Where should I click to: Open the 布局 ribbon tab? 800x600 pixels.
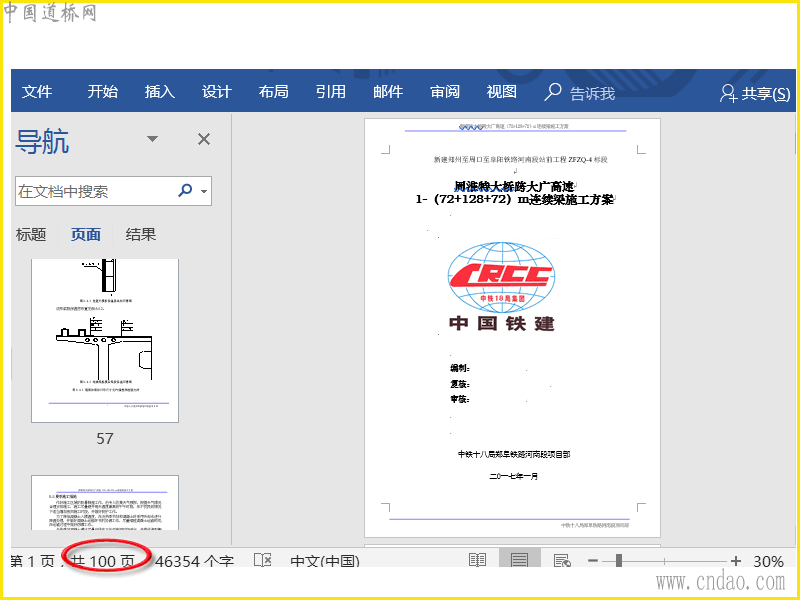pyautogui.click(x=273, y=92)
